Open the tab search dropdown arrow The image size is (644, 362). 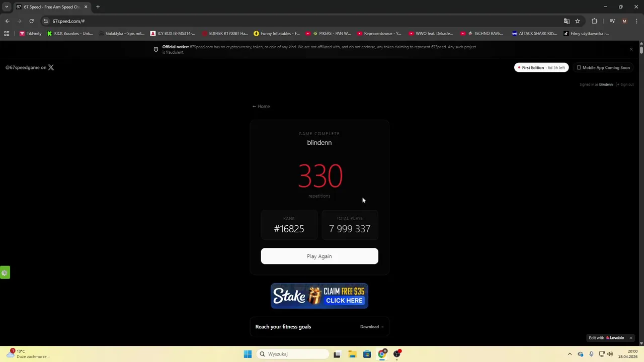pyautogui.click(x=7, y=7)
